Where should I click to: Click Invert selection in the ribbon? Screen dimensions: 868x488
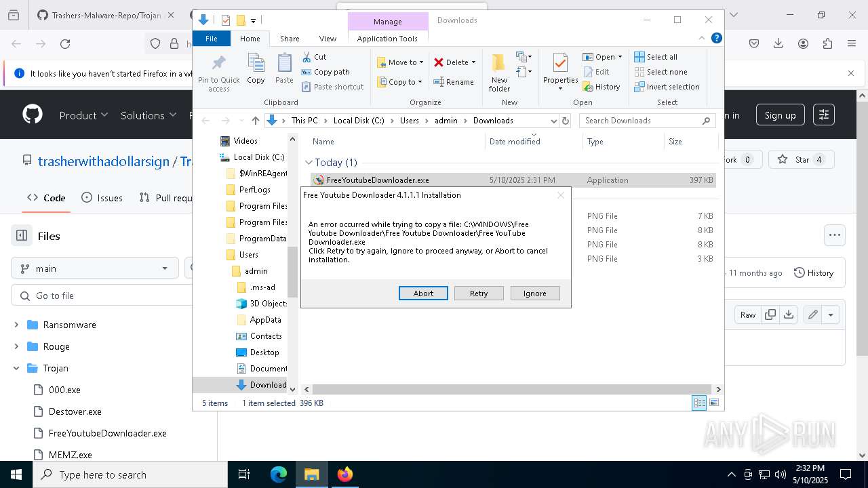coord(667,87)
